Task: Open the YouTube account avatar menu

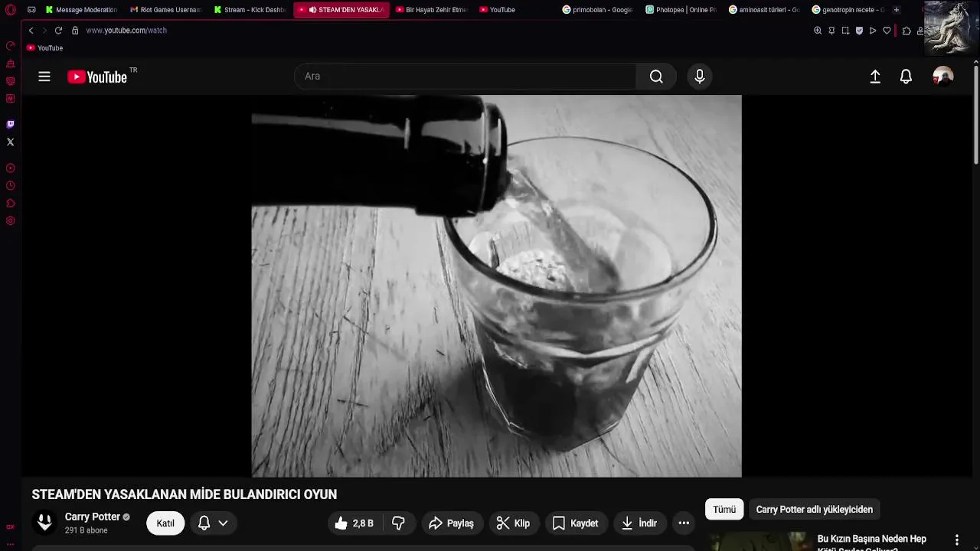Action: (943, 77)
